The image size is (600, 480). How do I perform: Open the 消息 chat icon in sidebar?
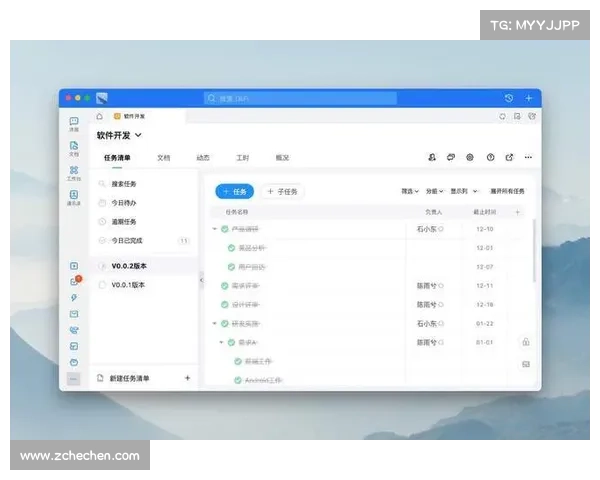[x=74, y=122]
